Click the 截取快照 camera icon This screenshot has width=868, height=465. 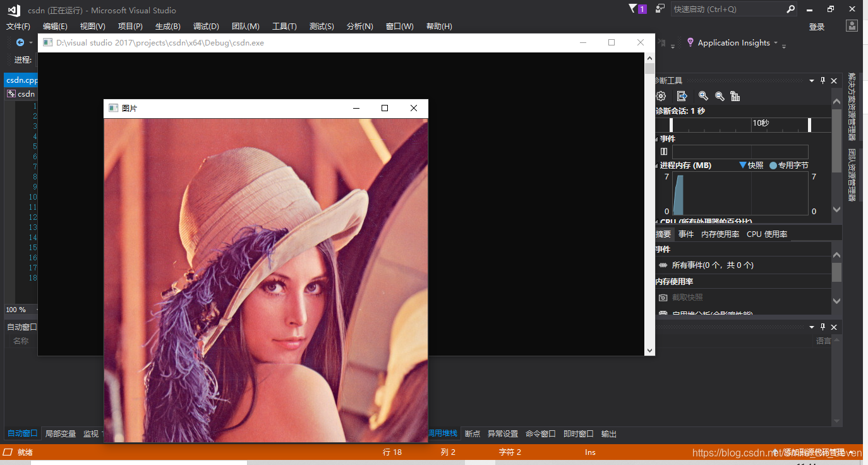coord(663,298)
